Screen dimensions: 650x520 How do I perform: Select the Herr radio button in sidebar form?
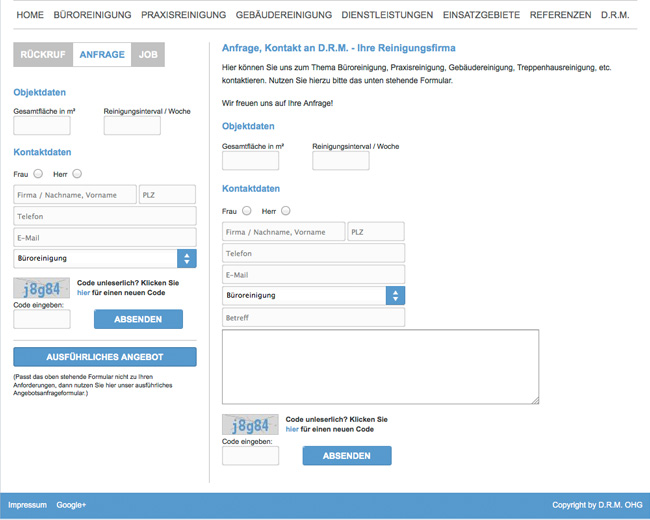pos(77,174)
